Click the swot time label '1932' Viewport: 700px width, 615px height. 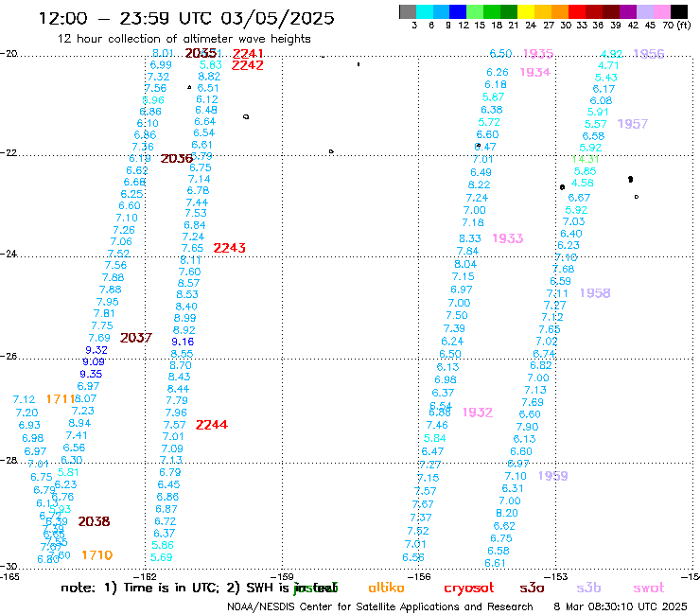[x=478, y=413]
